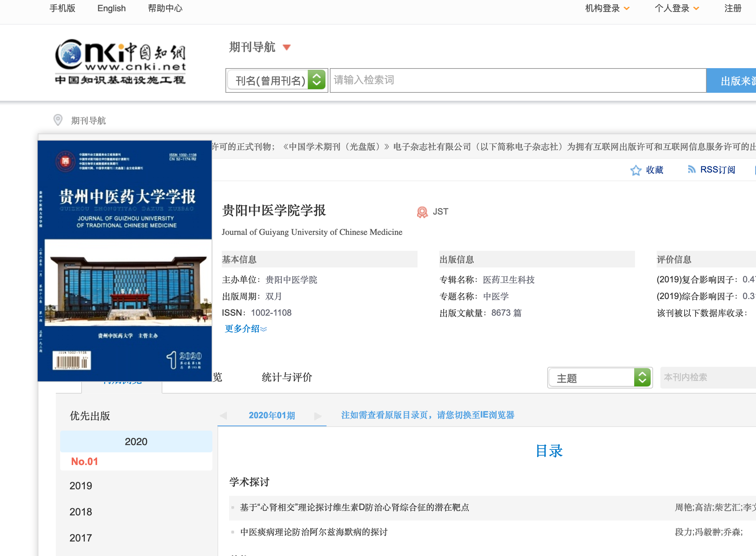Open the article 中医痰病理论防治阿尔兹海默病的探讨

tap(314, 532)
